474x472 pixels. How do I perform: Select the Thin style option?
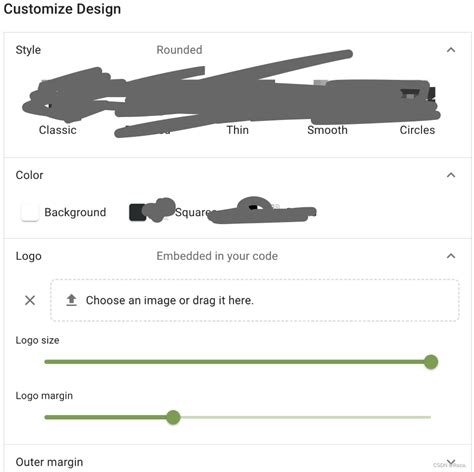click(x=238, y=130)
